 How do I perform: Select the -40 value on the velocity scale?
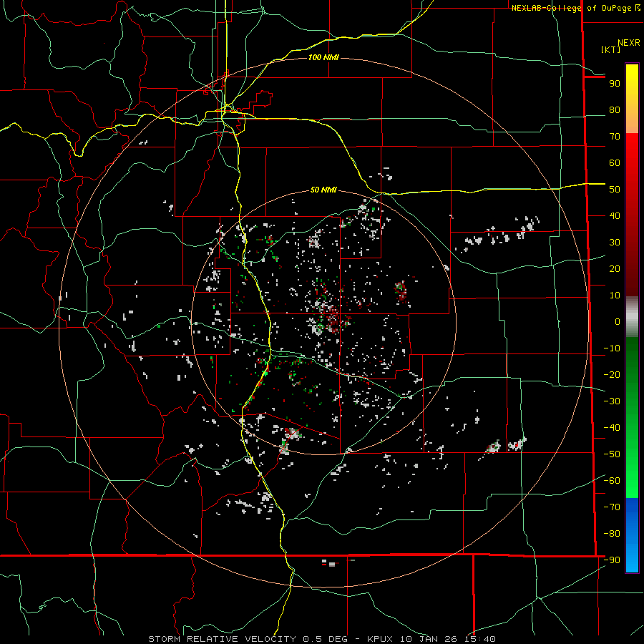click(612, 428)
